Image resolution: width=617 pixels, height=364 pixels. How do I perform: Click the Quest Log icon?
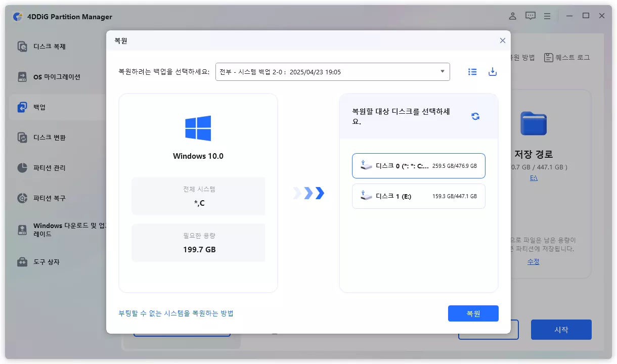point(549,58)
